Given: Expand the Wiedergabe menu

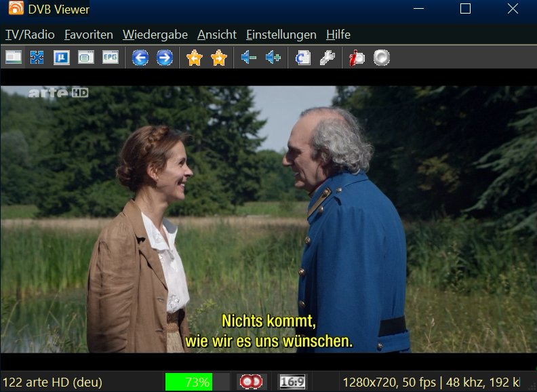Looking at the screenshot, I should [155, 35].
